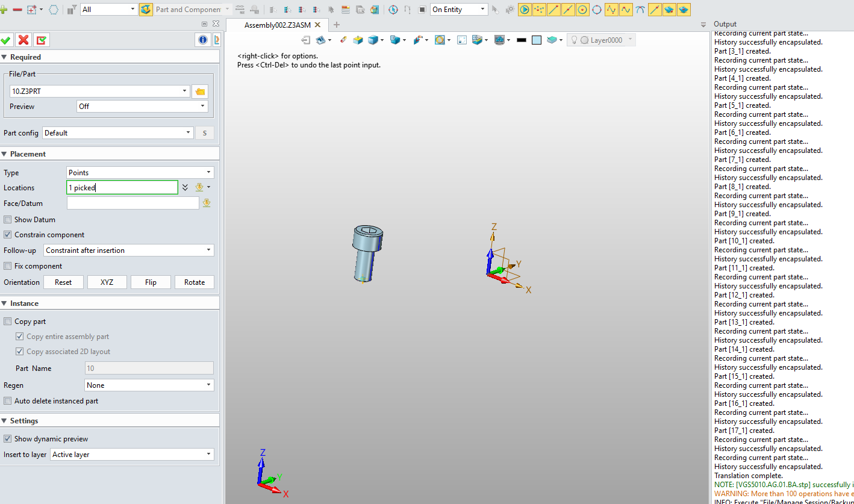Click the exit part arrow icon
The width and height of the screenshot is (854, 504).
306,40
